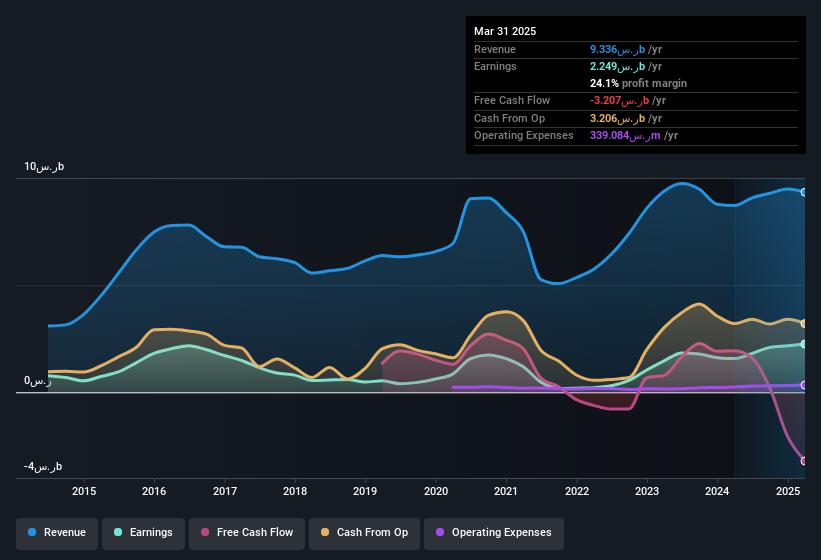The height and width of the screenshot is (560, 821).
Task: Toggle the Revenue series legend button
Action: point(57,533)
